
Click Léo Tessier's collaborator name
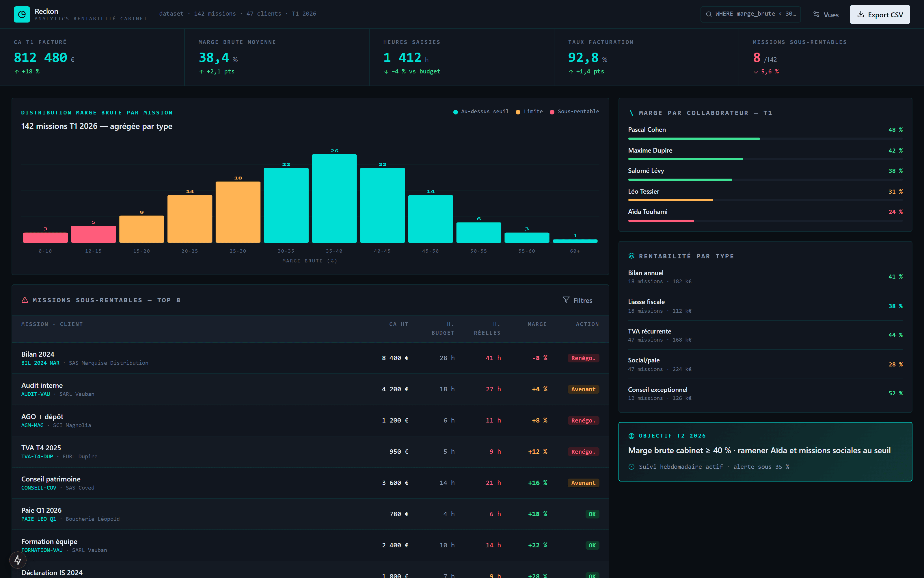[x=643, y=192]
